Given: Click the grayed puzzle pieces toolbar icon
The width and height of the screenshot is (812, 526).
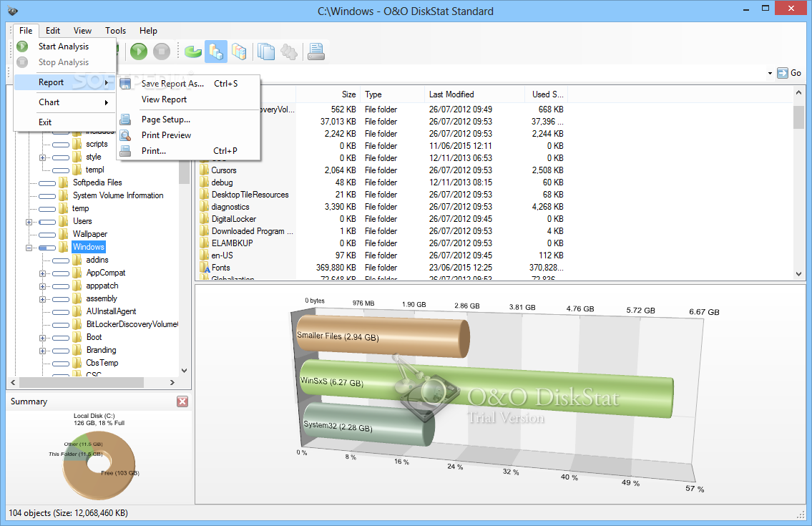Looking at the screenshot, I should pyautogui.click(x=289, y=52).
